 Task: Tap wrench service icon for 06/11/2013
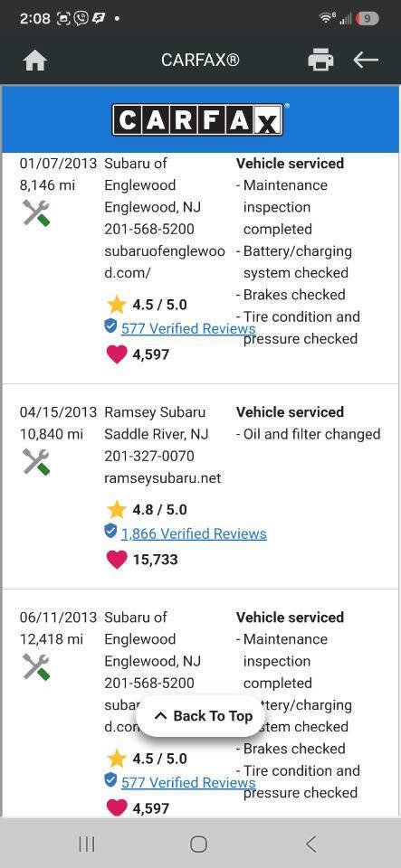click(36, 666)
